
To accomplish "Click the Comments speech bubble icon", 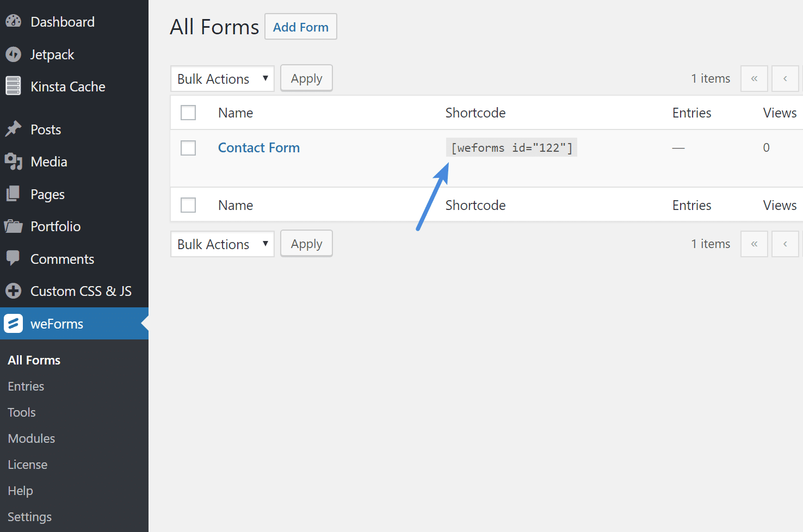I will 13,258.
